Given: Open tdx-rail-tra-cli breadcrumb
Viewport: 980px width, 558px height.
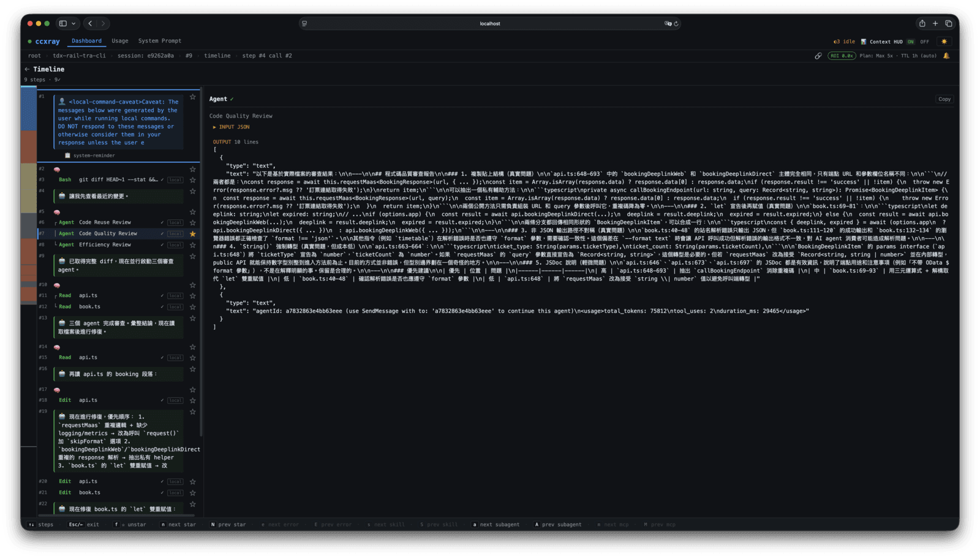Looking at the screenshot, I should [79, 56].
